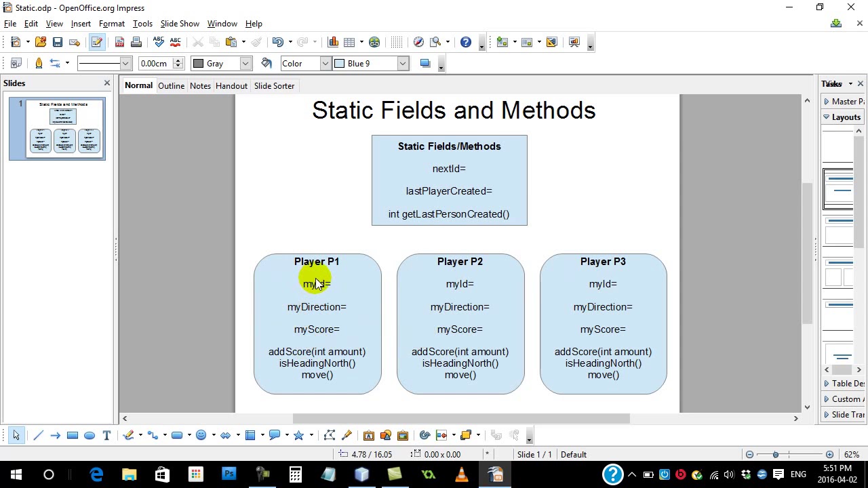The height and width of the screenshot is (488, 868).
Task: Toggle AutoSpellcheck on or off
Action: pos(176,42)
